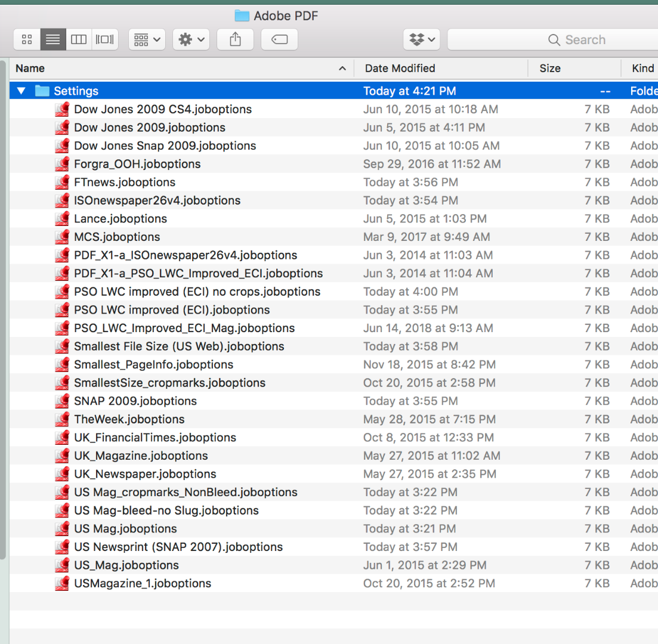
Task: Select the FTnews.joboptions file icon
Action: click(x=61, y=182)
